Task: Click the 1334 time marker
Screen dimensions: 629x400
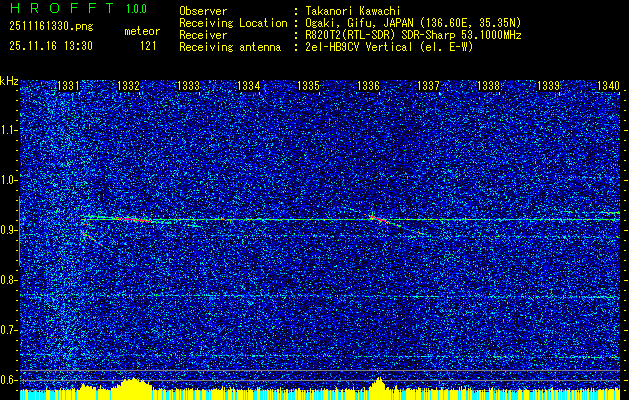Action: tap(248, 86)
